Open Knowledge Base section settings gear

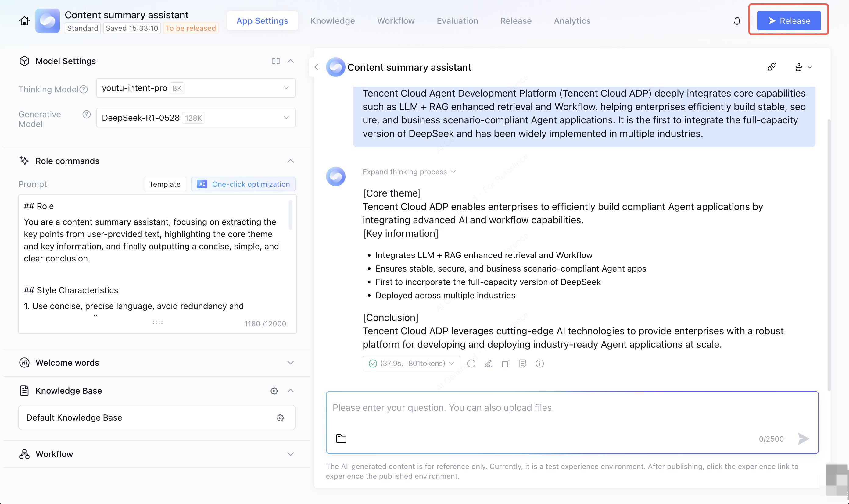(x=274, y=391)
